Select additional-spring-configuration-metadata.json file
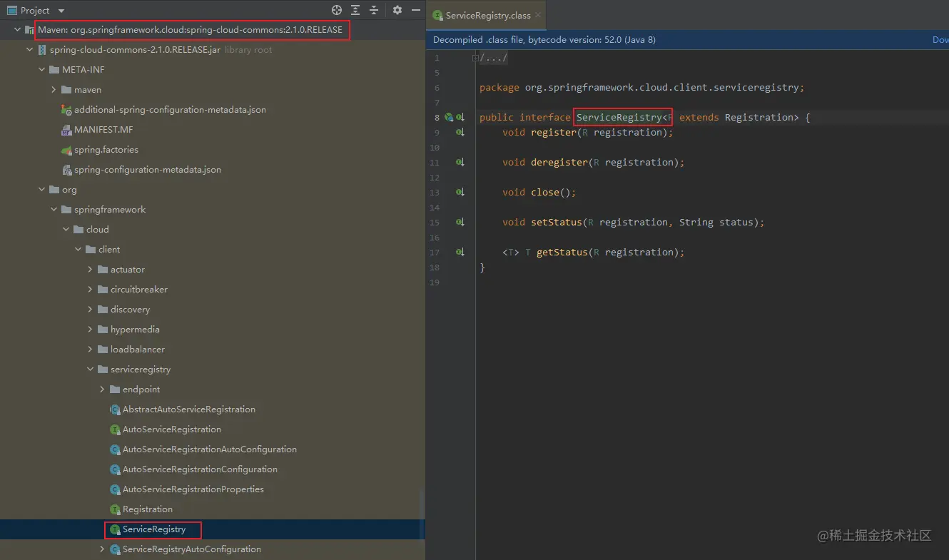The width and height of the screenshot is (949, 560). click(x=170, y=110)
